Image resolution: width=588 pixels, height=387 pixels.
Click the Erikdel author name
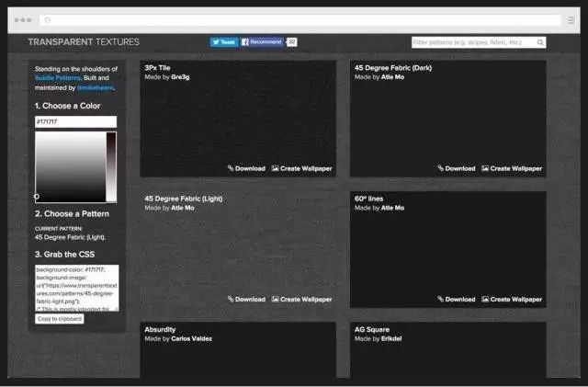pos(391,338)
